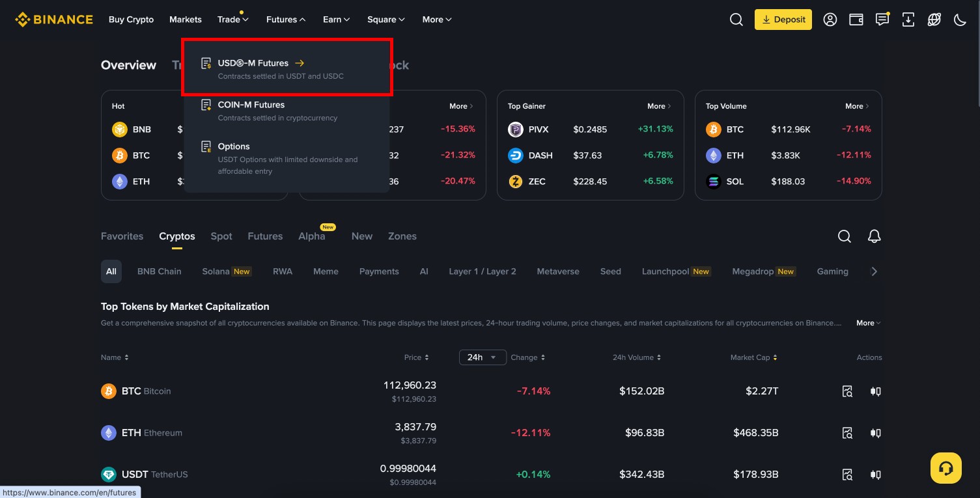Switch to the Alpha tab
Image resolution: width=980 pixels, height=498 pixels.
312,236
